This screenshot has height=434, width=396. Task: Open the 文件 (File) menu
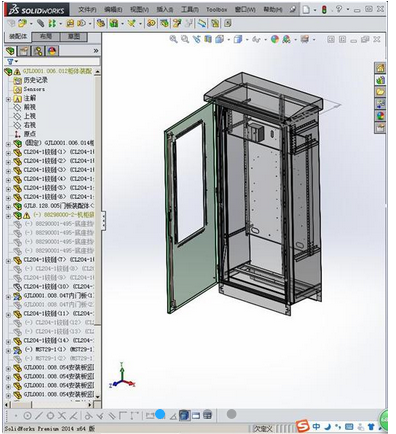click(x=87, y=10)
